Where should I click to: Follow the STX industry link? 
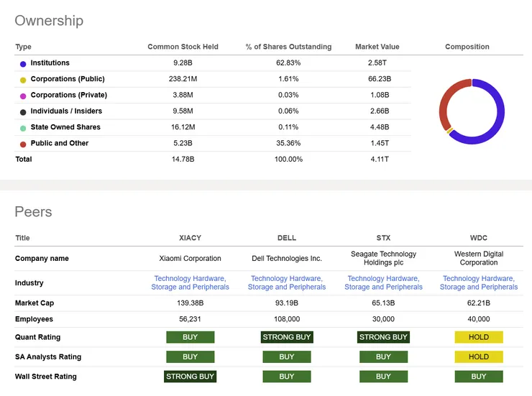coord(383,282)
